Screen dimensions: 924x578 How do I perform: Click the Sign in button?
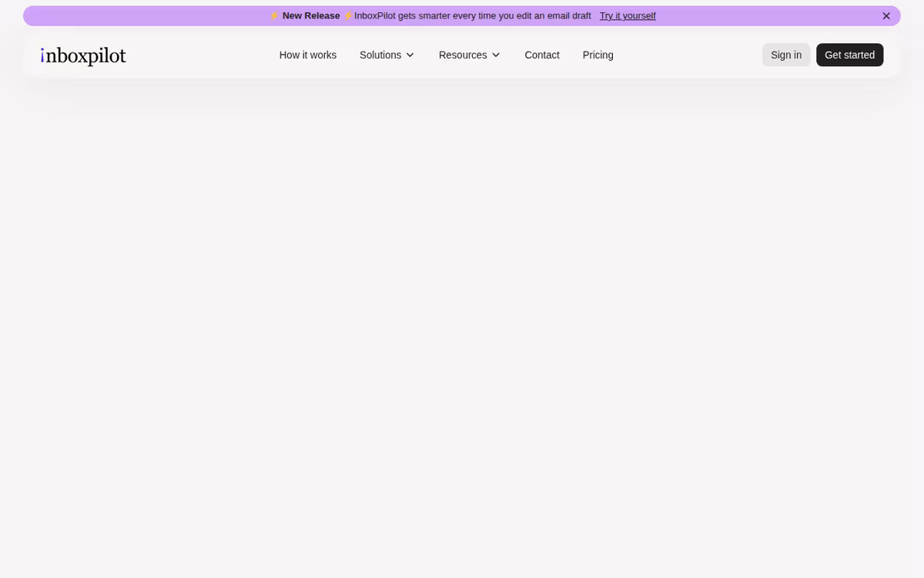(786, 55)
